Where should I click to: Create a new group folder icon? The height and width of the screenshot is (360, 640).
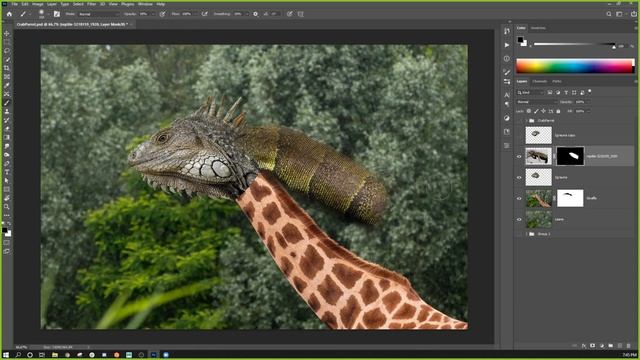[611, 346]
